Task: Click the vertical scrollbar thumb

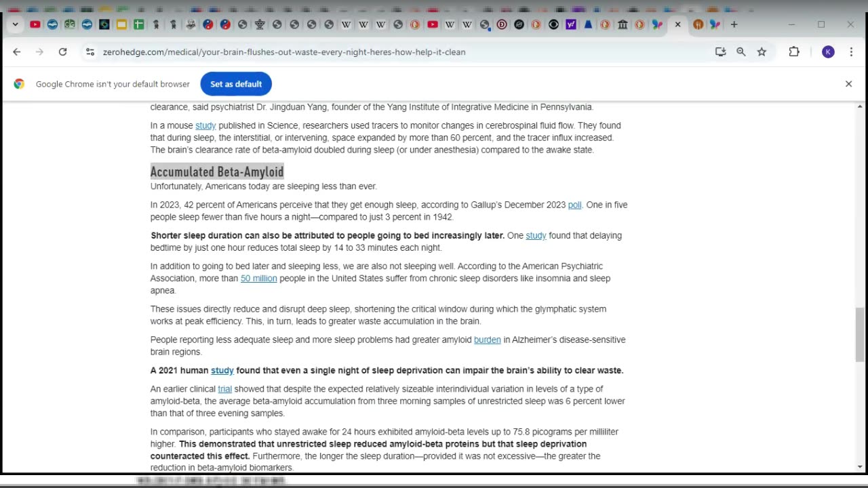Action: coord(860,334)
